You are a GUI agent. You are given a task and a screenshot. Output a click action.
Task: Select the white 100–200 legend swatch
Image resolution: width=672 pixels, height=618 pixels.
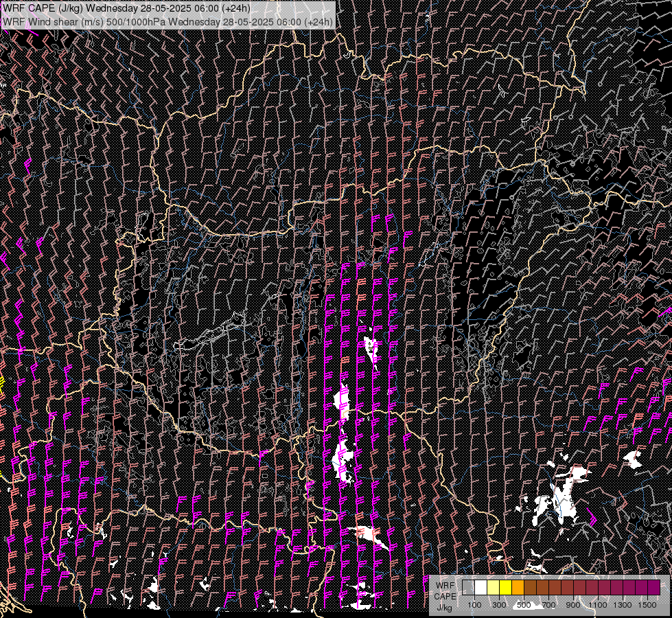point(481,588)
